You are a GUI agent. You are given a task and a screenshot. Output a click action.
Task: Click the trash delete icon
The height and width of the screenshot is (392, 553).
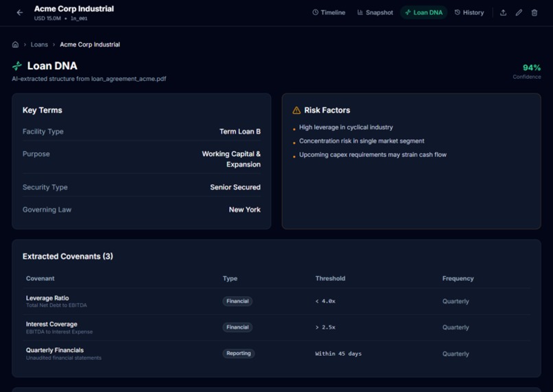point(534,13)
